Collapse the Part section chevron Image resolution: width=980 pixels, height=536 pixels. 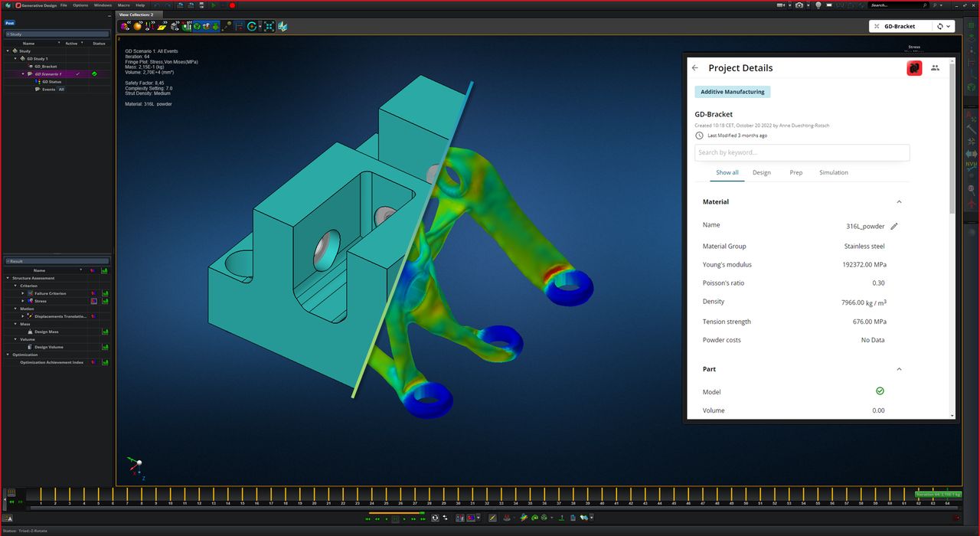pyautogui.click(x=899, y=369)
